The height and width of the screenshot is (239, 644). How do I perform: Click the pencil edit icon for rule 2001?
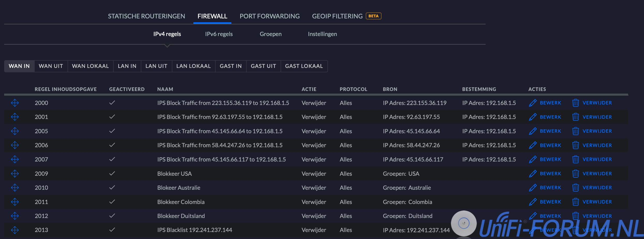click(x=533, y=117)
